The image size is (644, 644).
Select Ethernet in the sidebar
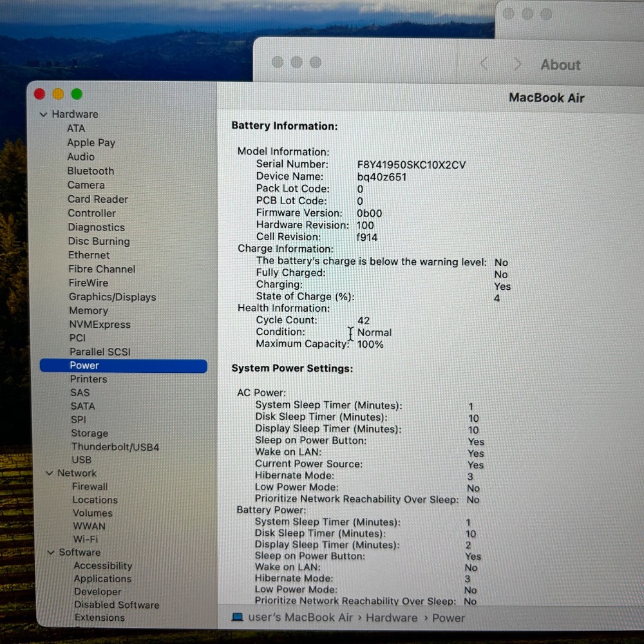point(89,255)
